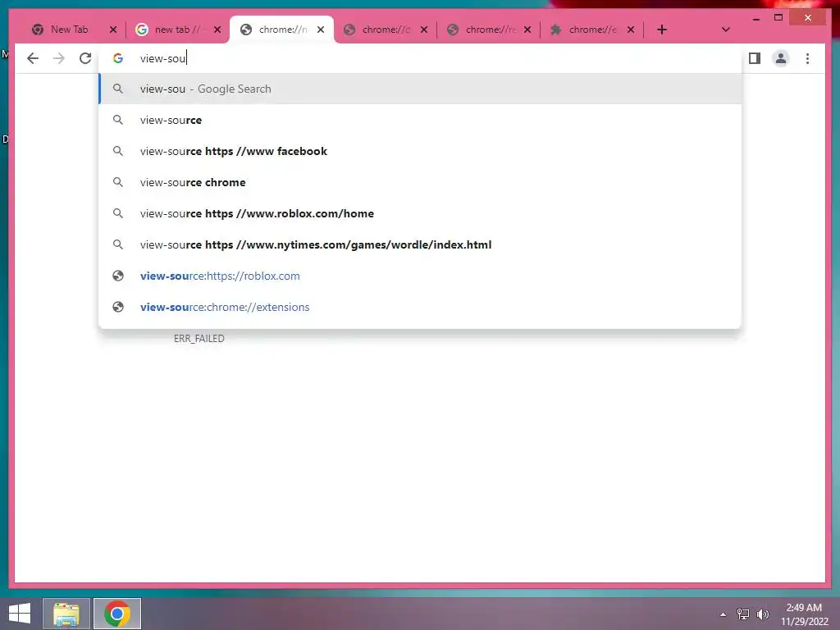Click the Google logo in the omnibox
Image resolution: width=840 pixels, height=630 pixels.
[118, 58]
